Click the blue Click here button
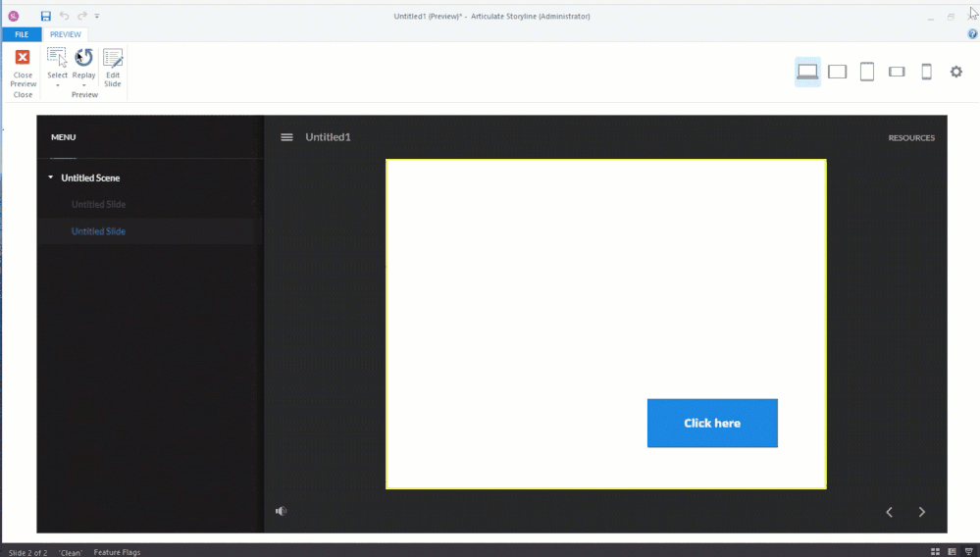The width and height of the screenshot is (980, 557). [712, 424]
